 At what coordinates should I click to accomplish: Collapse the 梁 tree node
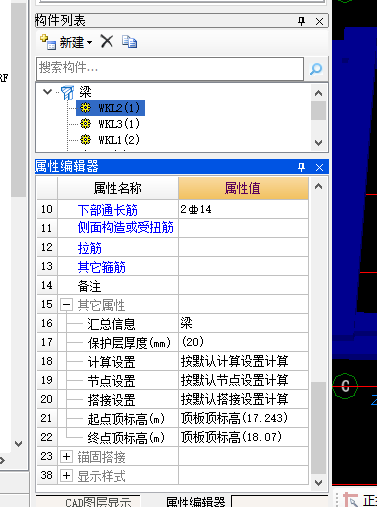(48, 91)
